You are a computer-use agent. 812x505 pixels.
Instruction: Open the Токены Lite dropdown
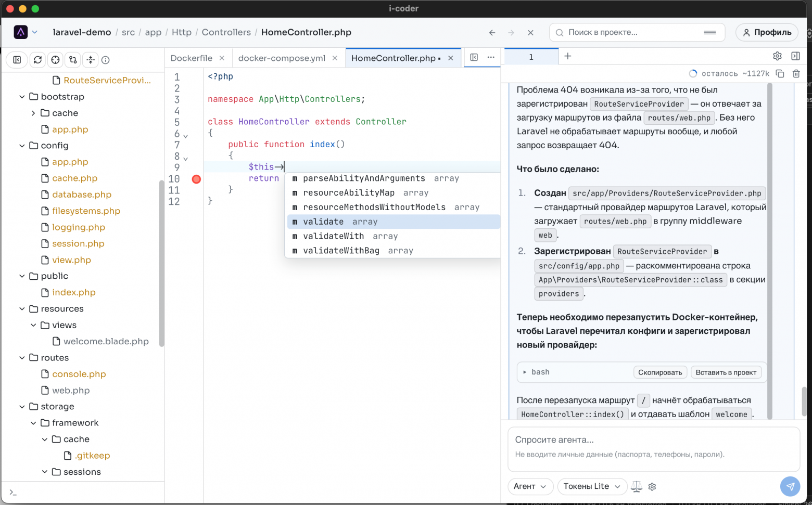click(592, 486)
